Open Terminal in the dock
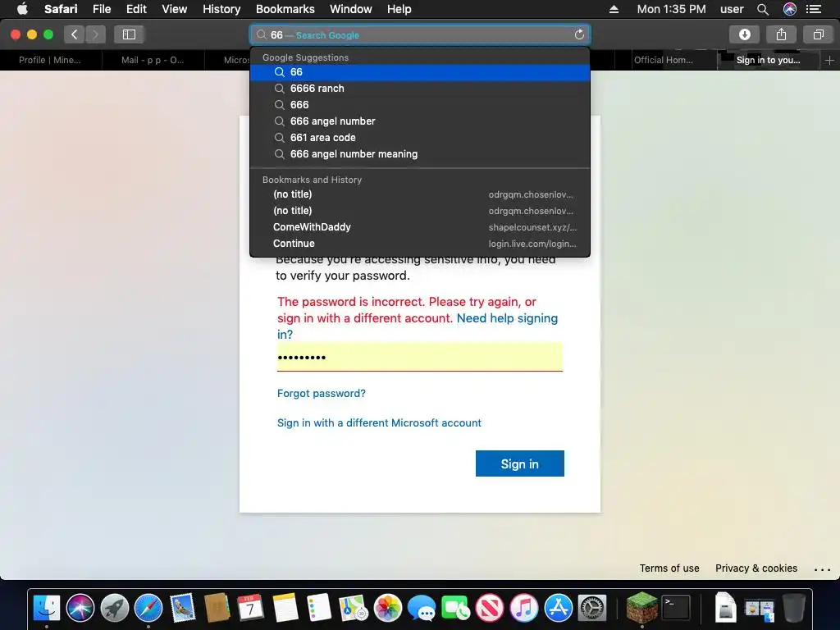This screenshot has height=630, width=840. coord(676,608)
